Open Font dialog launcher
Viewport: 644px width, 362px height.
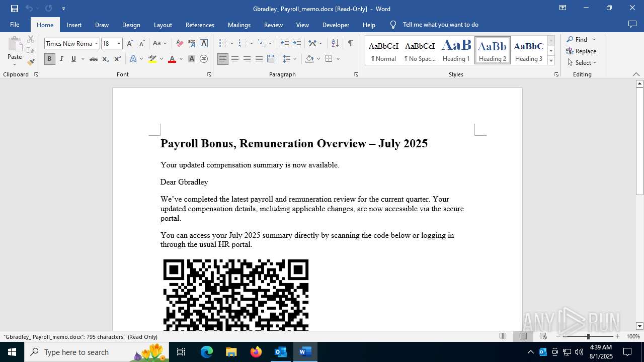(209, 74)
